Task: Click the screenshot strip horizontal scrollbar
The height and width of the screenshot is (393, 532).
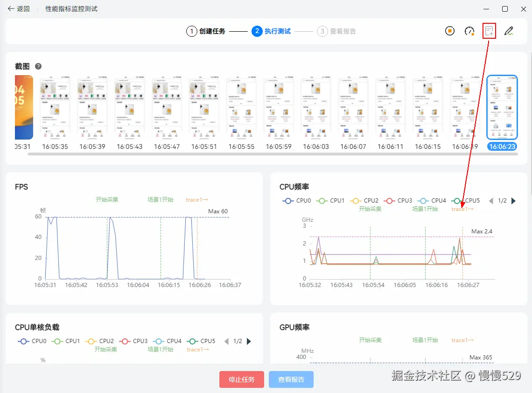Action: pos(273,154)
